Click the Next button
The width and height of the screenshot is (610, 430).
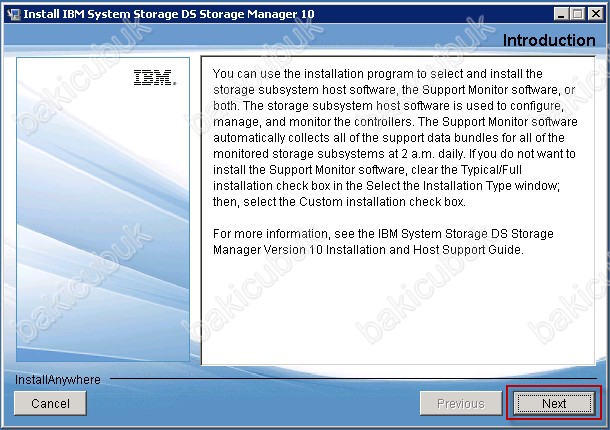coord(554,403)
